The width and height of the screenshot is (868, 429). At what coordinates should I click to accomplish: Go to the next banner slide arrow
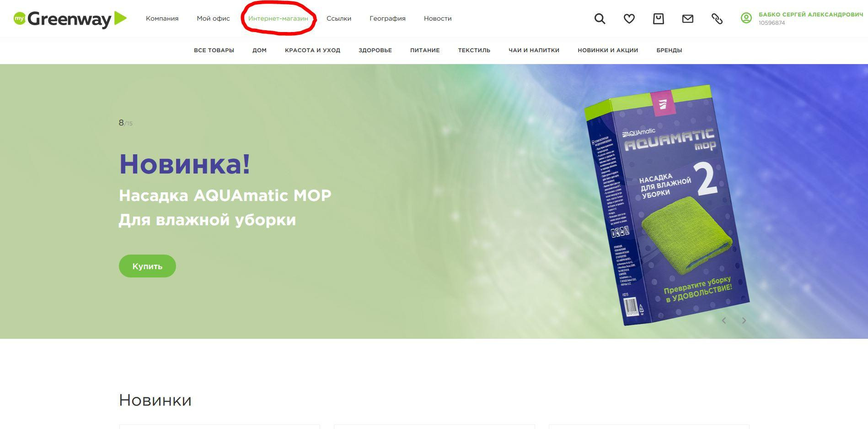coord(744,320)
